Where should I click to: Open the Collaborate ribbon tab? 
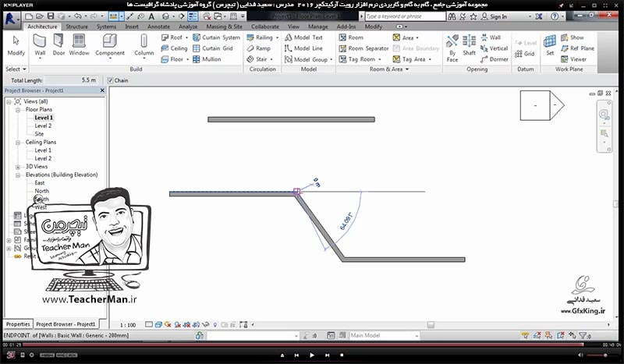pos(264,27)
